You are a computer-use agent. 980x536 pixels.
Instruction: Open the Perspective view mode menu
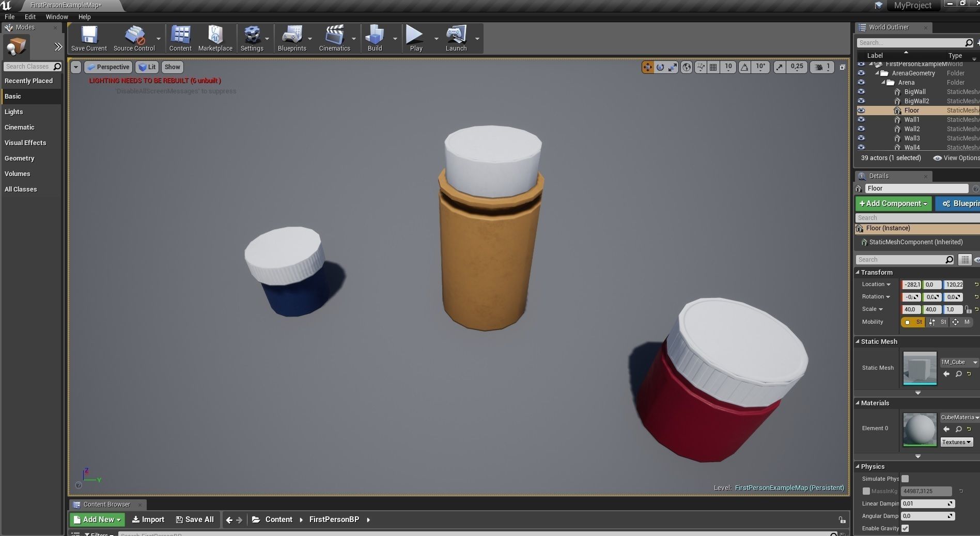coord(108,67)
